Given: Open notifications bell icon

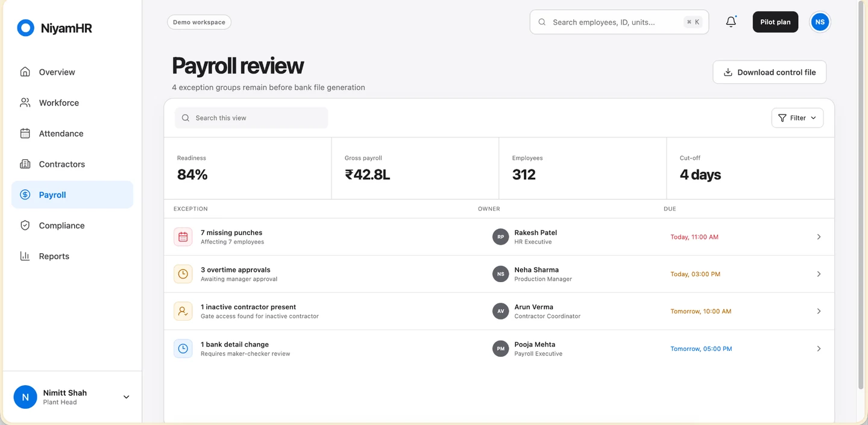Looking at the screenshot, I should [x=731, y=22].
